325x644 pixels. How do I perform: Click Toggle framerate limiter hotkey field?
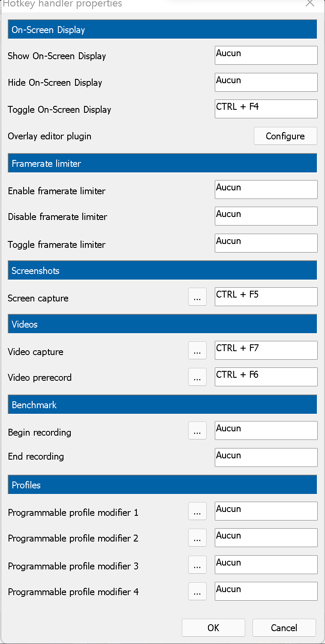click(266, 243)
